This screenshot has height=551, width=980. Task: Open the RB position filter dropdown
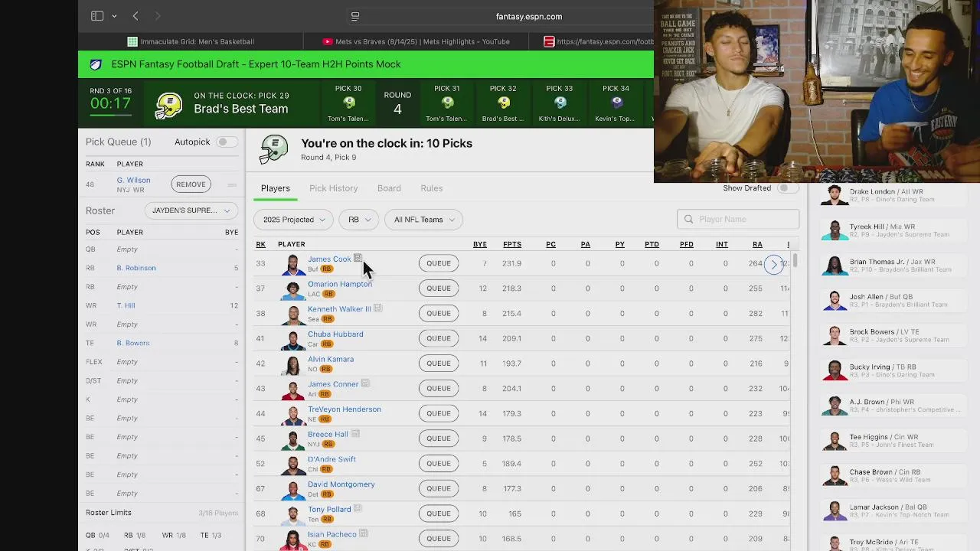coord(359,220)
